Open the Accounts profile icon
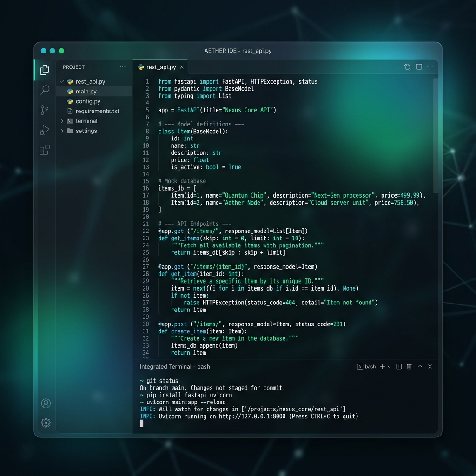 point(46,403)
